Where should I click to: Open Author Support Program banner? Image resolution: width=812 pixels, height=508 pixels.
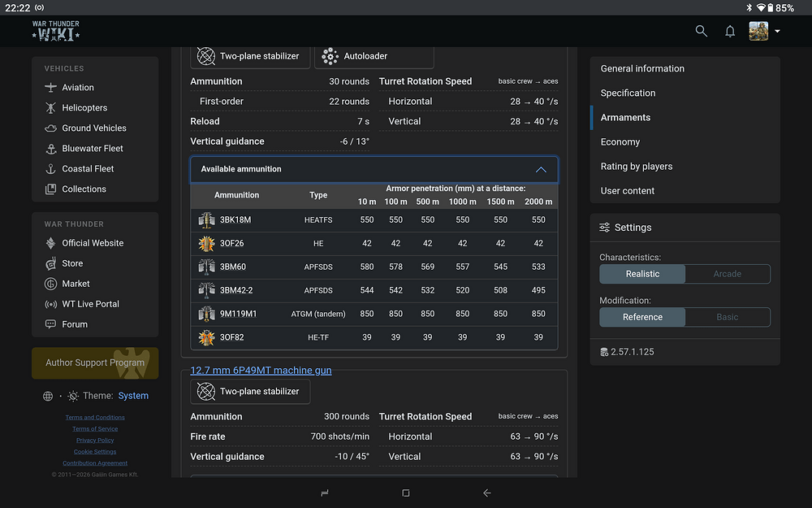click(x=95, y=363)
